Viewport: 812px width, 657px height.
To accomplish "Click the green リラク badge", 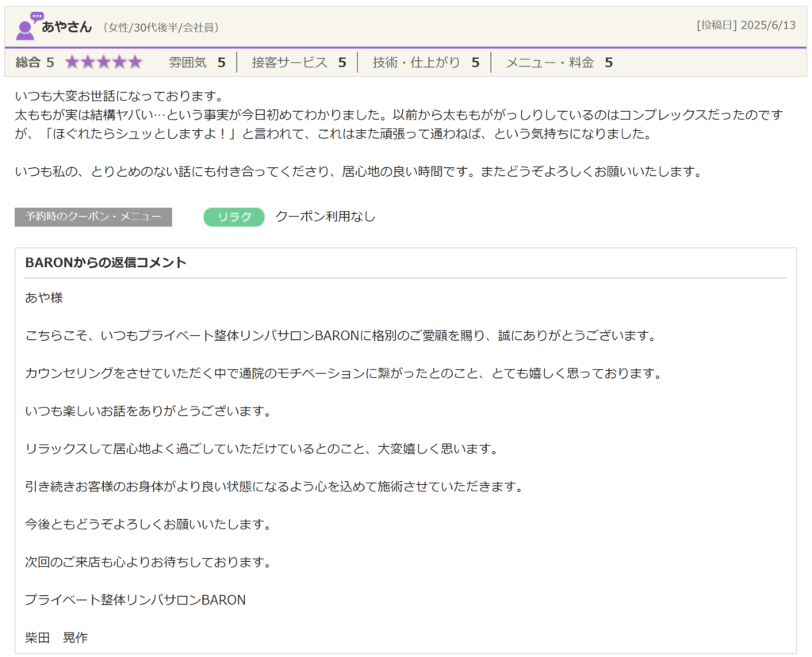I will click(x=234, y=217).
